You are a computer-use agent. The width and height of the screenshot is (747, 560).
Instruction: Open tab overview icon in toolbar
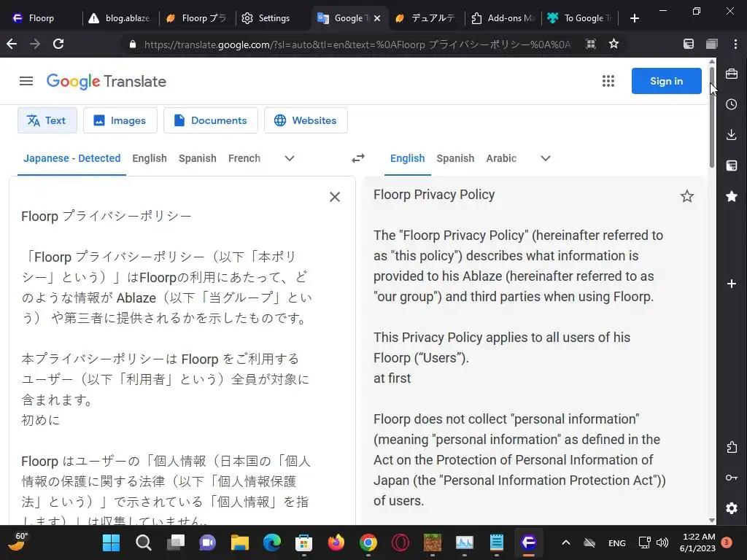712,44
